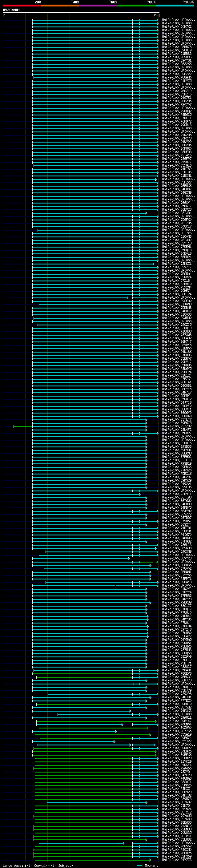Open hit UniRef100_P62266
This screenshot has height=868, width=197.
tap(177, 64)
